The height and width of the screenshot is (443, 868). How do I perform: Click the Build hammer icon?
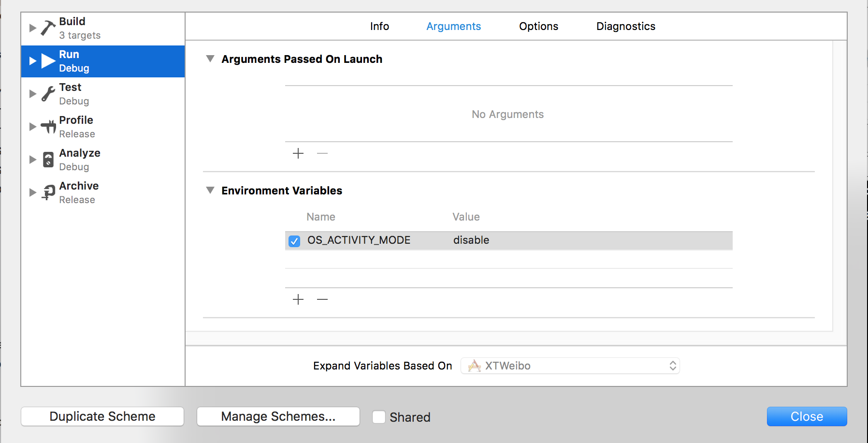(x=48, y=28)
